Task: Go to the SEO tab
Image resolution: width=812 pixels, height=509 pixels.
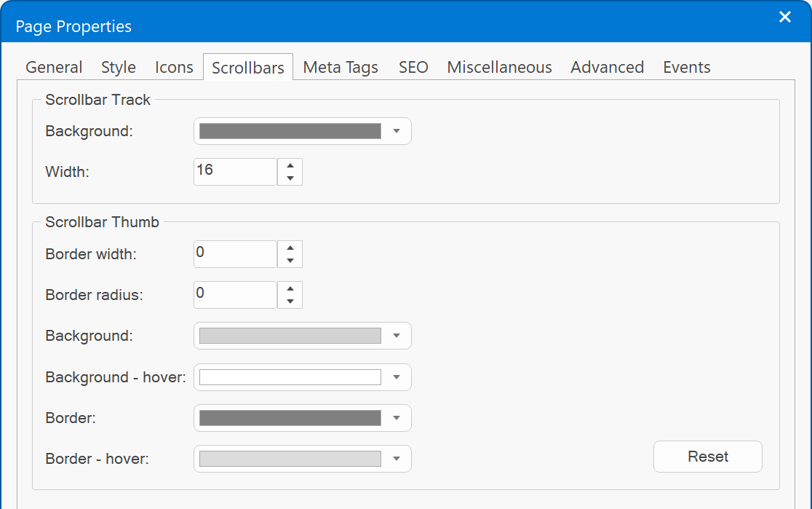Action: [413, 68]
